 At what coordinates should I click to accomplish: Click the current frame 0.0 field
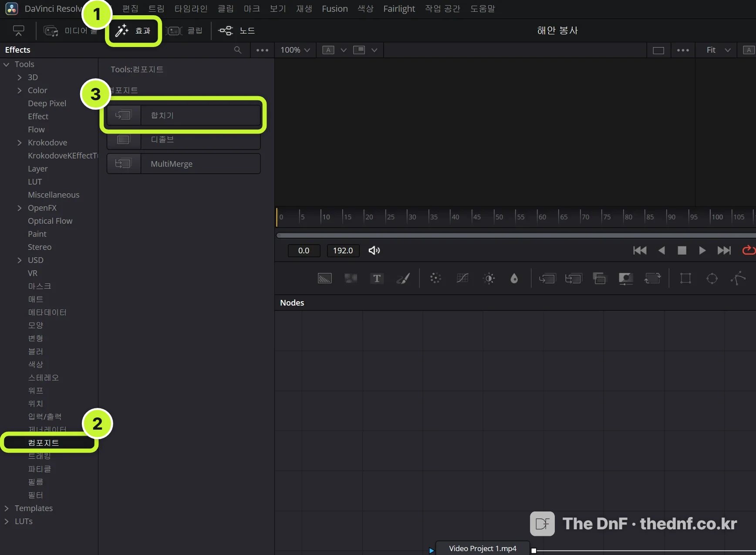pos(304,251)
